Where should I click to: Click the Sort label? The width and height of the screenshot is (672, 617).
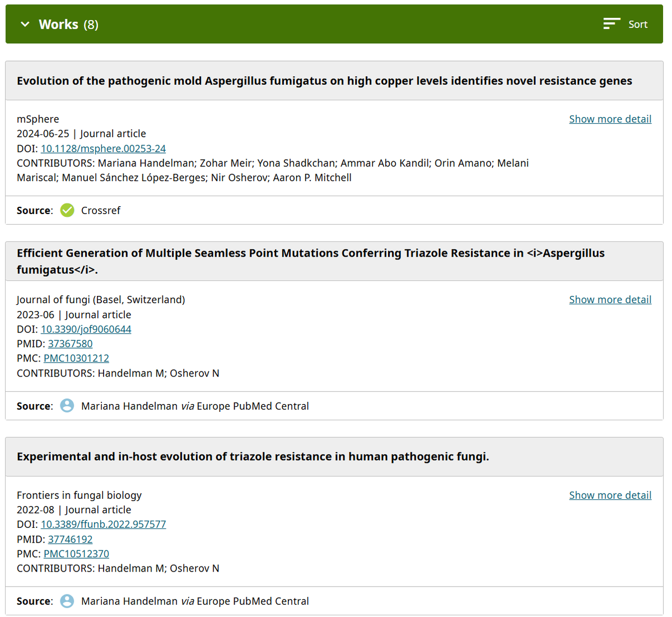tap(638, 24)
